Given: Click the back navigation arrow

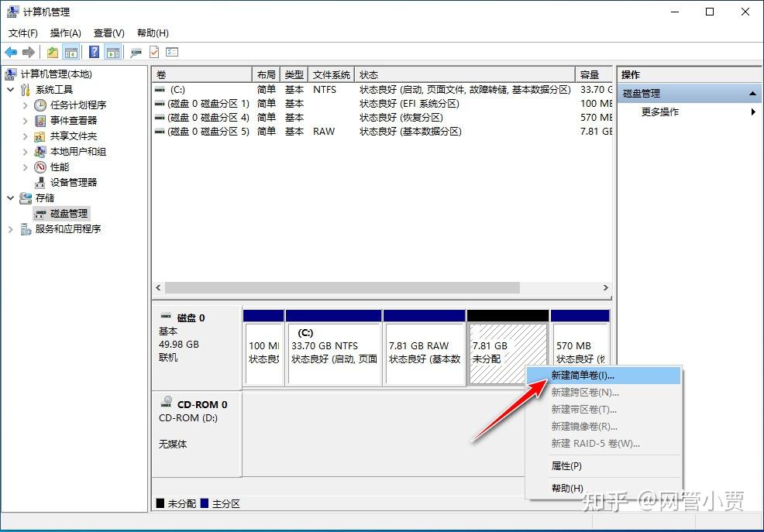Looking at the screenshot, I should 11,52.
